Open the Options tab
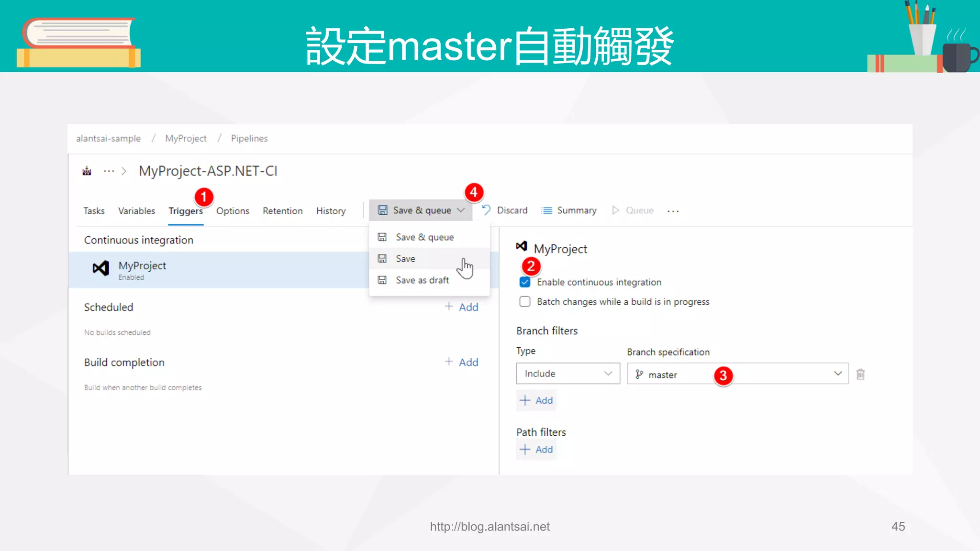 pyautogui.click(x=233, y=211)
